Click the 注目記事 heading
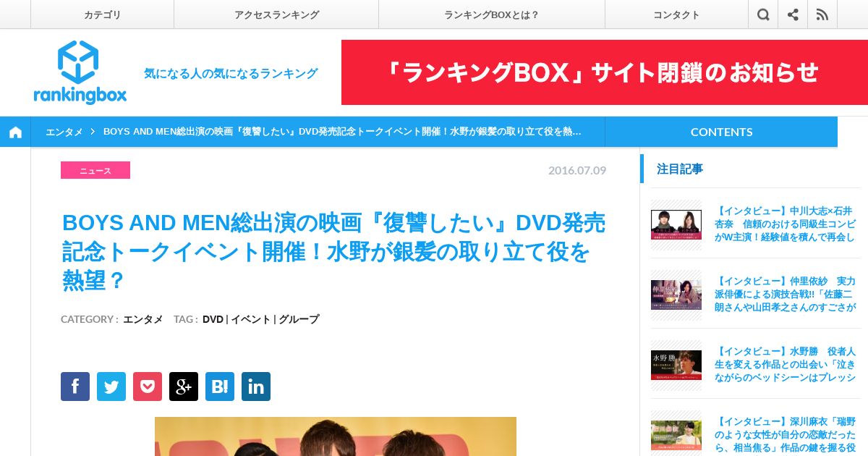 click(680, 169)
